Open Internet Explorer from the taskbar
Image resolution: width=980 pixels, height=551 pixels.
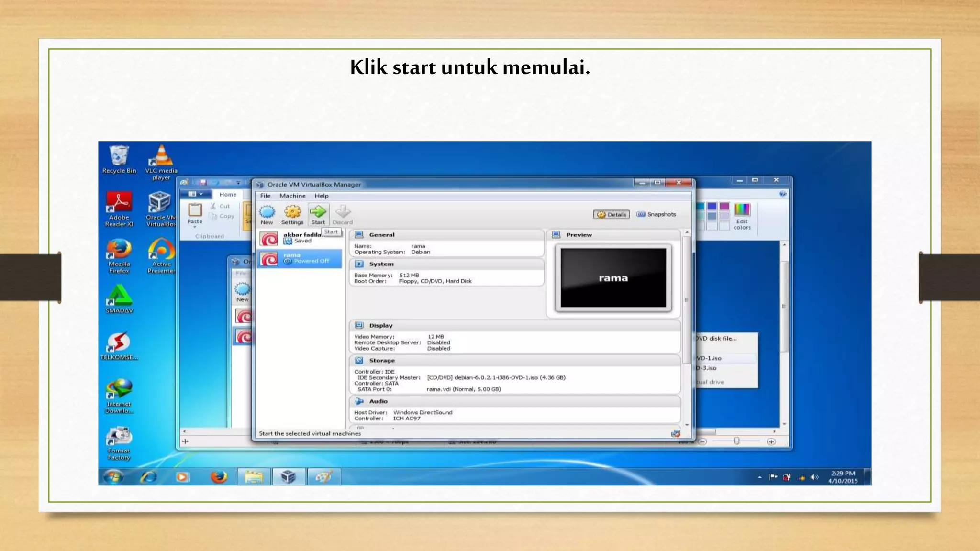[148, 477]
